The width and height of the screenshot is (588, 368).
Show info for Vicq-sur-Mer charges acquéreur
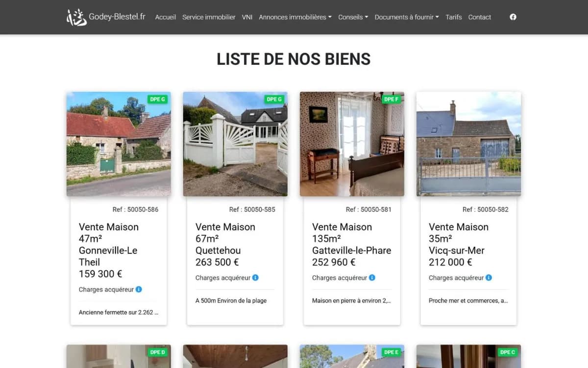tap(489, 278)
